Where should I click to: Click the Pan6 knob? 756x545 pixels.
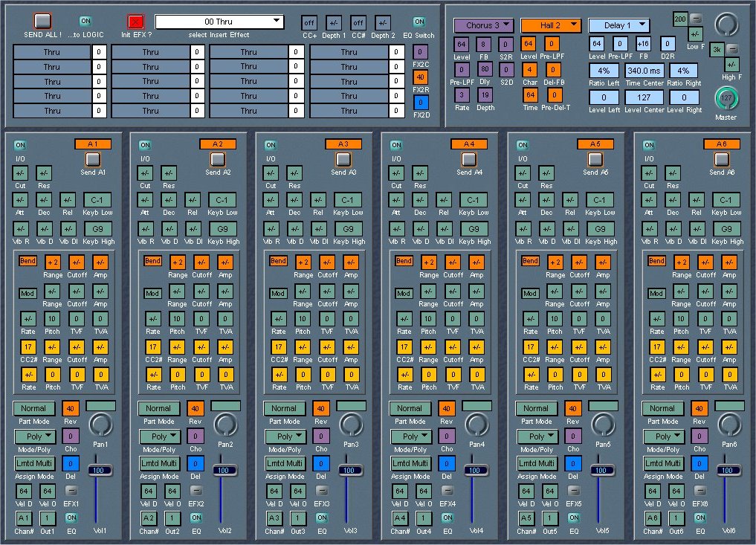(729, 425)
